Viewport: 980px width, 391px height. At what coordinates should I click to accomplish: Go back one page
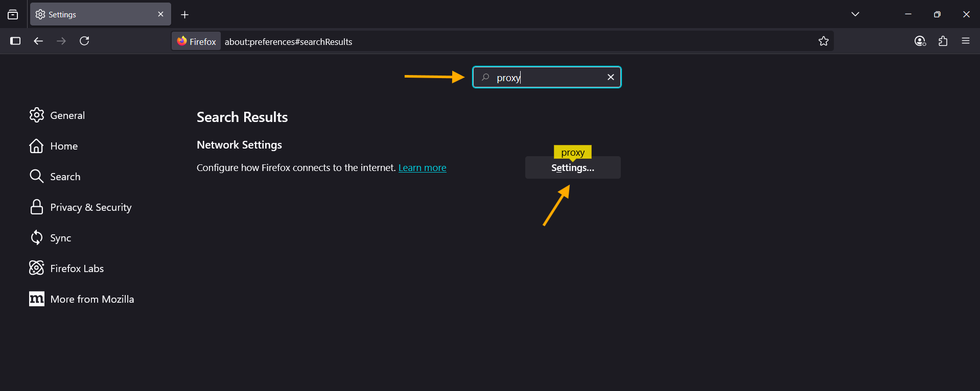[x=38, y=41]
